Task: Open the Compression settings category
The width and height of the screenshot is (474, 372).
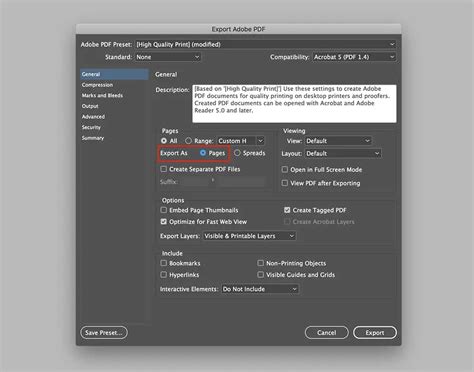Action: point(97,85)
